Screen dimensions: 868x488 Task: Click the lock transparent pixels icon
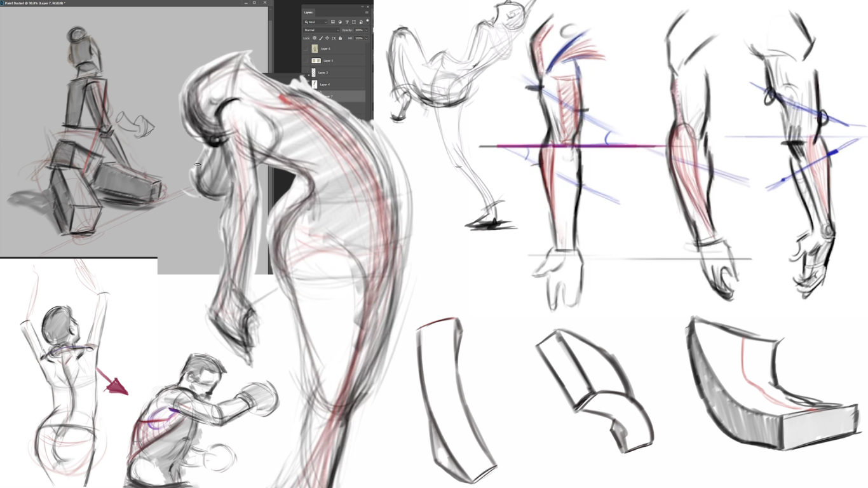pos(314,38)
